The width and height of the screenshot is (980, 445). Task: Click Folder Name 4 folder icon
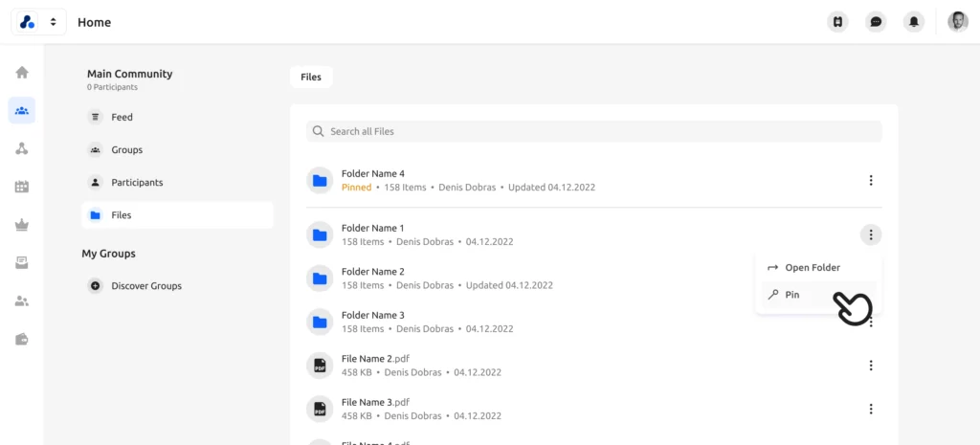(x=320, y=181)
